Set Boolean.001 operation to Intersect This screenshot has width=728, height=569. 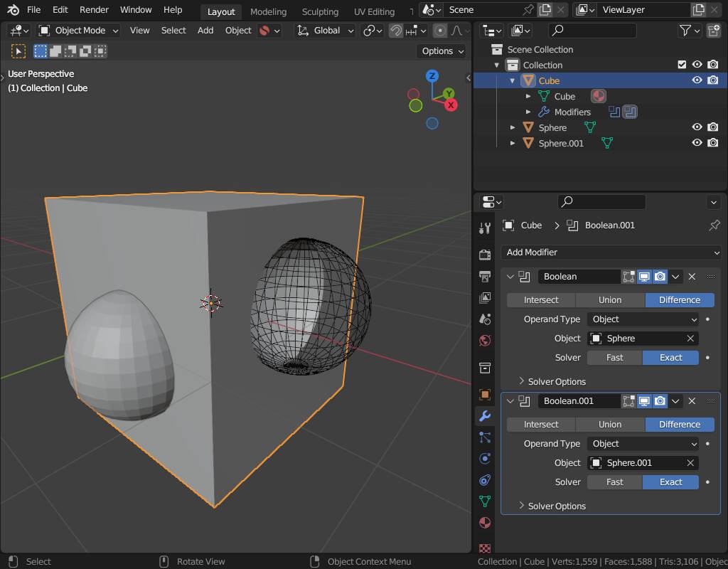click(541, 425)
